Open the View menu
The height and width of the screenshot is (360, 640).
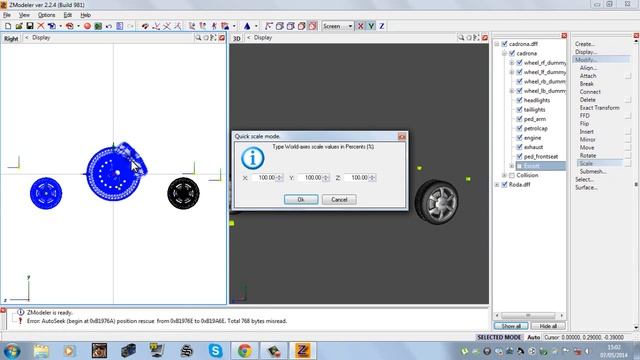[x=24, y=15]
